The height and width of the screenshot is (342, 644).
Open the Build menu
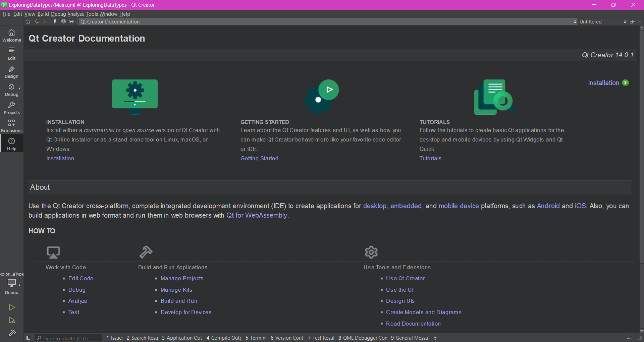pos(43,14)
